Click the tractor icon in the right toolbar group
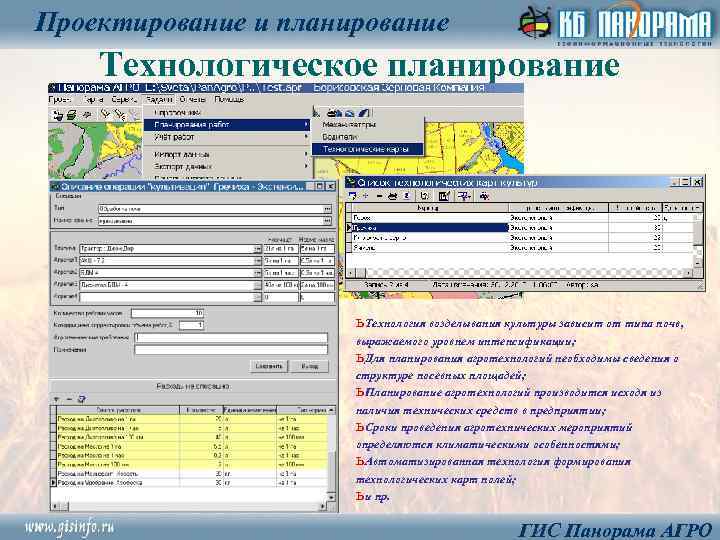The width and height of the screenshot is (720, 540). (334, 112)
